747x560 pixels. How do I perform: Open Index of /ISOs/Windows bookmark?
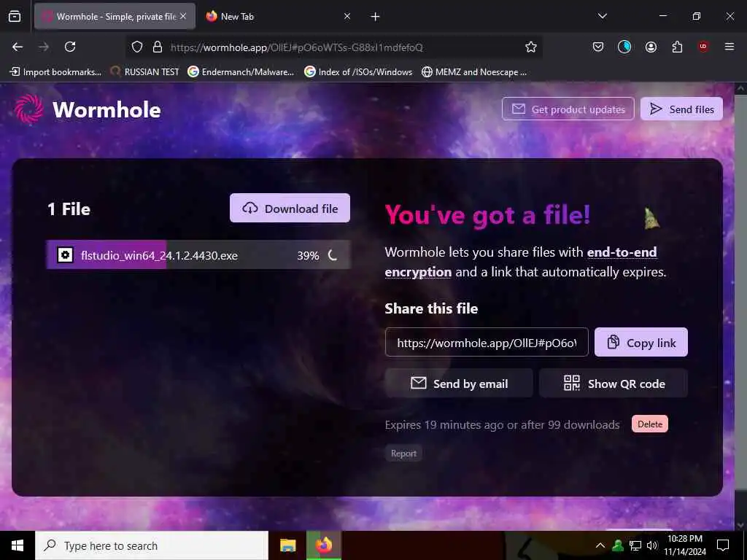(358, 72)
